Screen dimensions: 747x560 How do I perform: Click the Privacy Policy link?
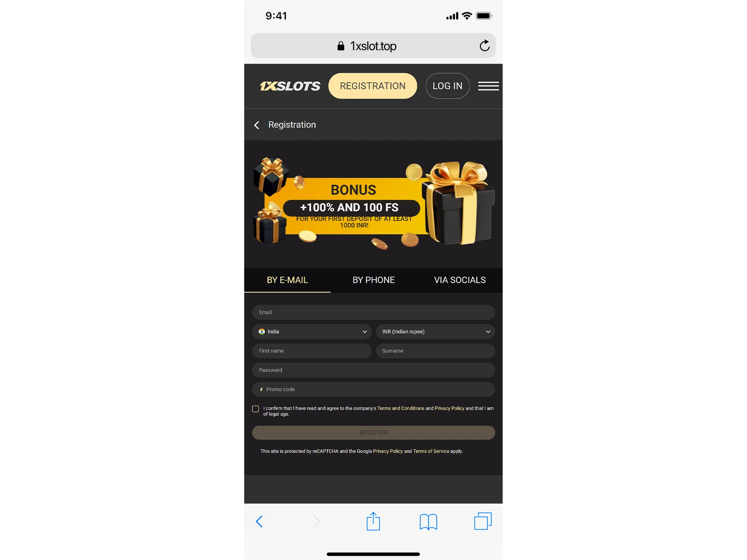tap(449, 408)
